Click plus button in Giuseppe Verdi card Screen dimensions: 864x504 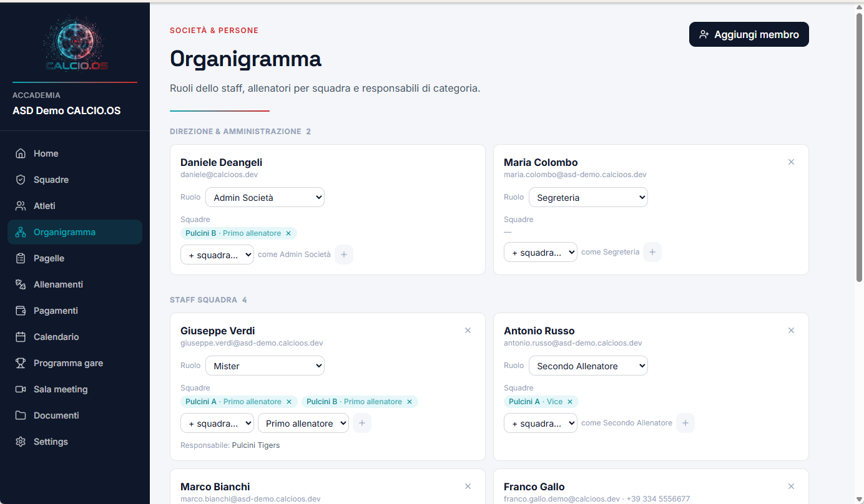[362, 423]
